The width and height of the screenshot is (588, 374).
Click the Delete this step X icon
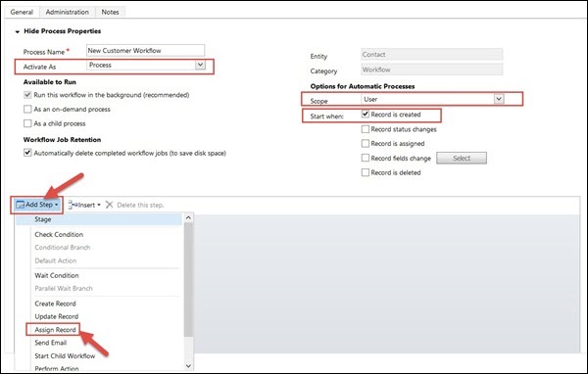(109, 205)
